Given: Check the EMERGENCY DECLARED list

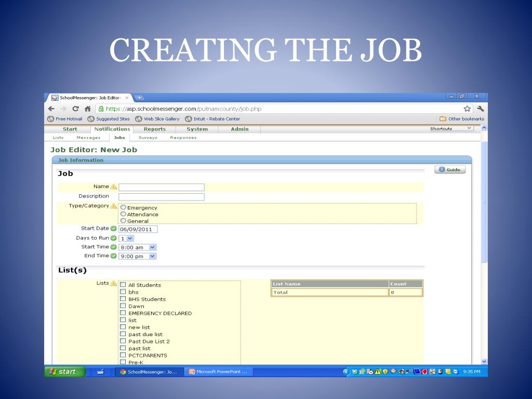Looking at the screenshot, I should [x=123, y=313].
